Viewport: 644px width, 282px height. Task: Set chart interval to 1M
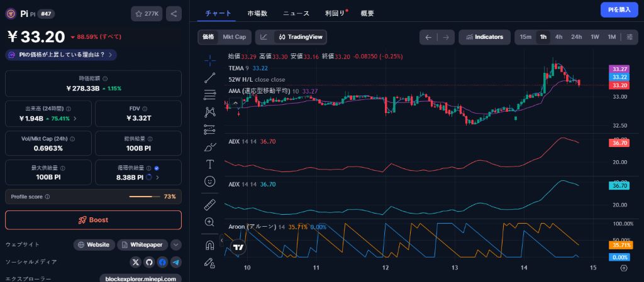tap(611, 37)
